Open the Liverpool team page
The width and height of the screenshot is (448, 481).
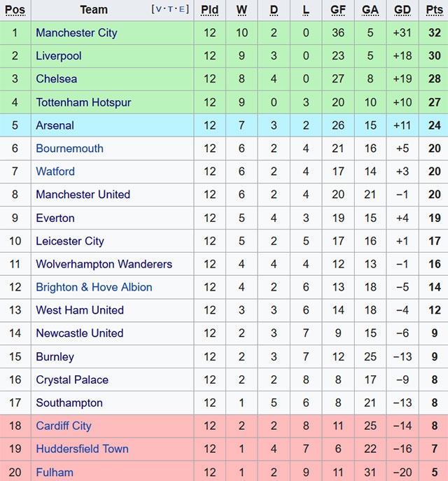tap(59, 56)
